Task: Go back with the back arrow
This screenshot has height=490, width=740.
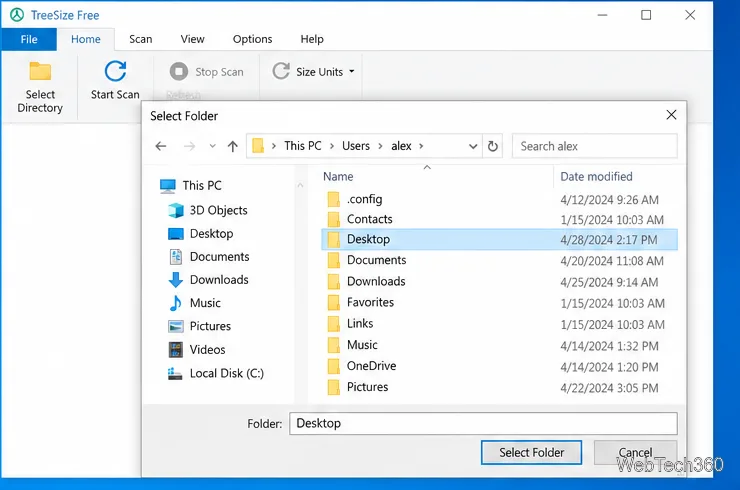Action: (161, 146)
